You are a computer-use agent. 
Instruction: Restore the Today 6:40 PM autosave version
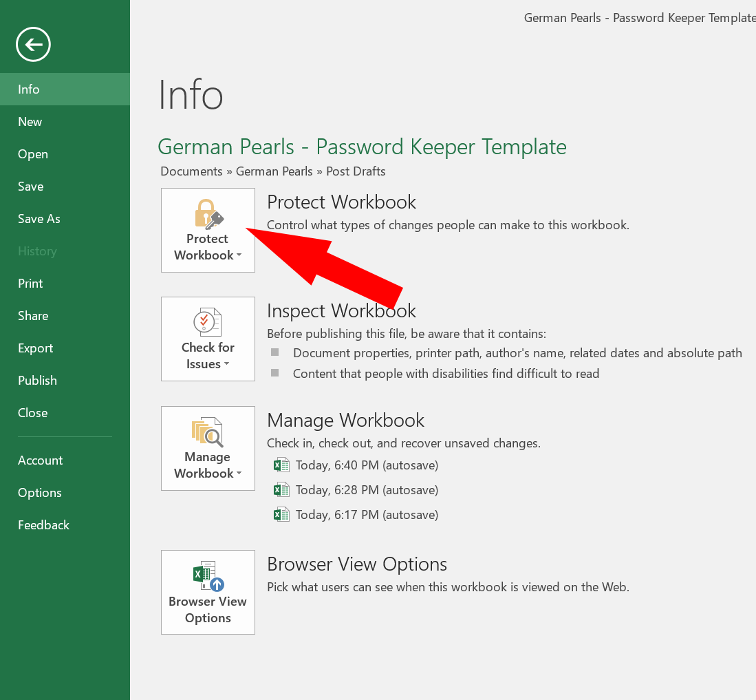tap(367, 465)
